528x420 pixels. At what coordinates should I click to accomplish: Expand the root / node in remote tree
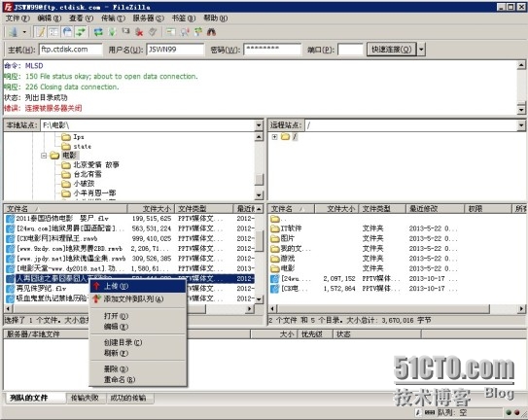coord(275,137)
